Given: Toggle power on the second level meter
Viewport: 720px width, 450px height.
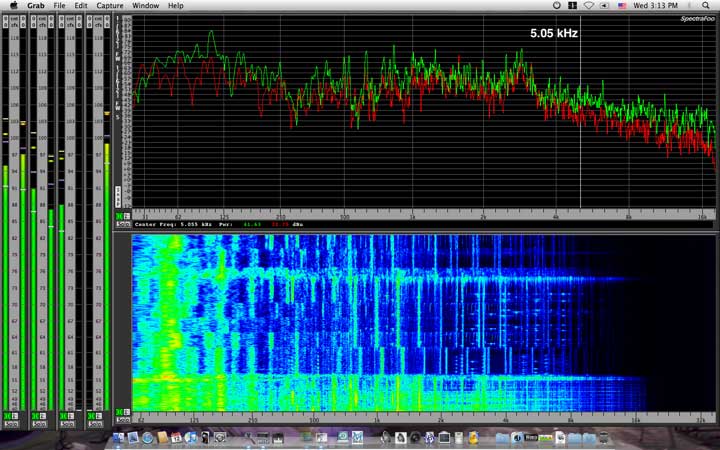Looking at the screenshot, I should click(x=35, y=416).
